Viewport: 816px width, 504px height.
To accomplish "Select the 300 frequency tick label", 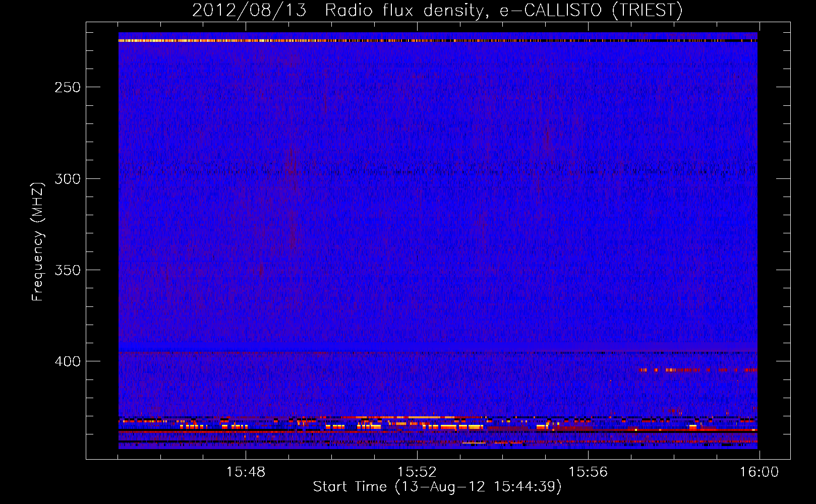I will 68,179.
